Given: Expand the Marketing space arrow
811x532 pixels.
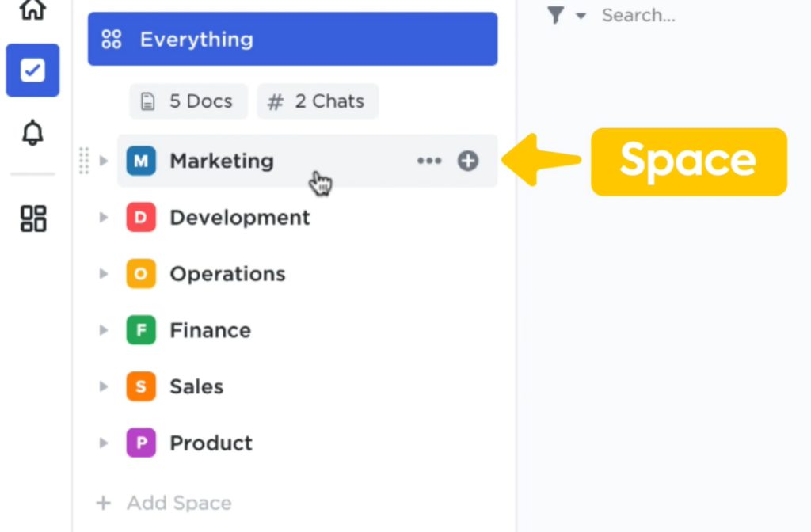Looking at the screenshot, I should [104, 161].
